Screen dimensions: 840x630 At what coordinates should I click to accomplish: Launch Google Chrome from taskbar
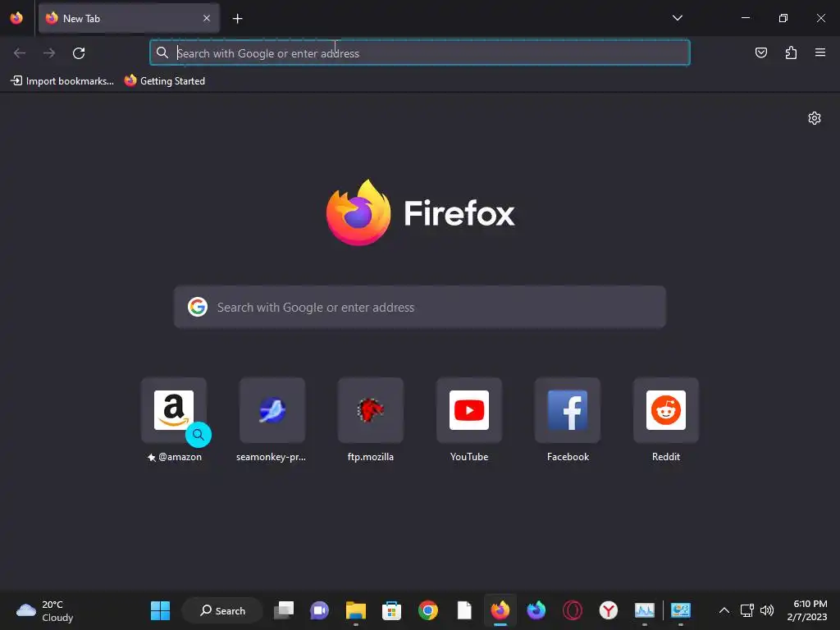tap(428, 610)
